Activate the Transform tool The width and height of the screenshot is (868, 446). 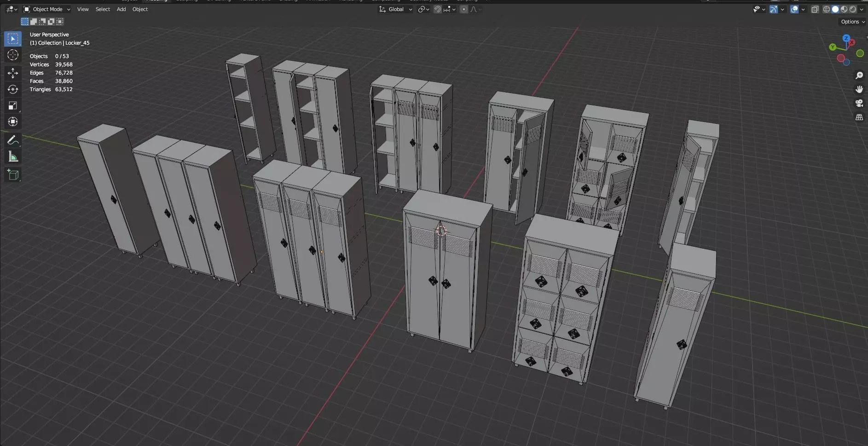tap(13, 122)
